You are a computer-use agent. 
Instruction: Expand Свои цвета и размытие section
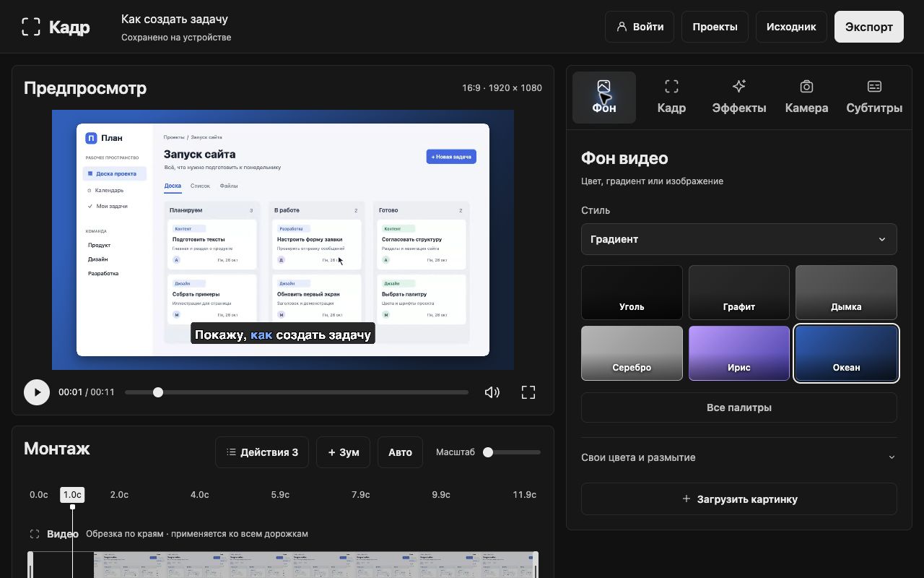click(x=739, y=457)
